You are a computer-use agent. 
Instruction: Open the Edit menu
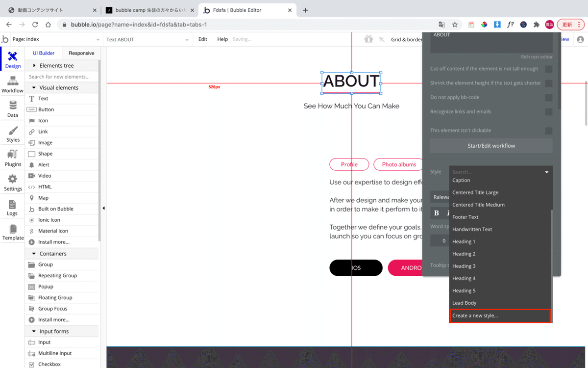pyautogui.click(x=203, y=39)
